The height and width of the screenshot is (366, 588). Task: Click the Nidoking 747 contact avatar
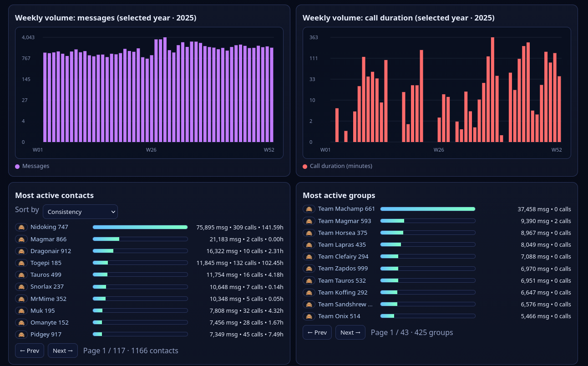[x=21, y=226]
